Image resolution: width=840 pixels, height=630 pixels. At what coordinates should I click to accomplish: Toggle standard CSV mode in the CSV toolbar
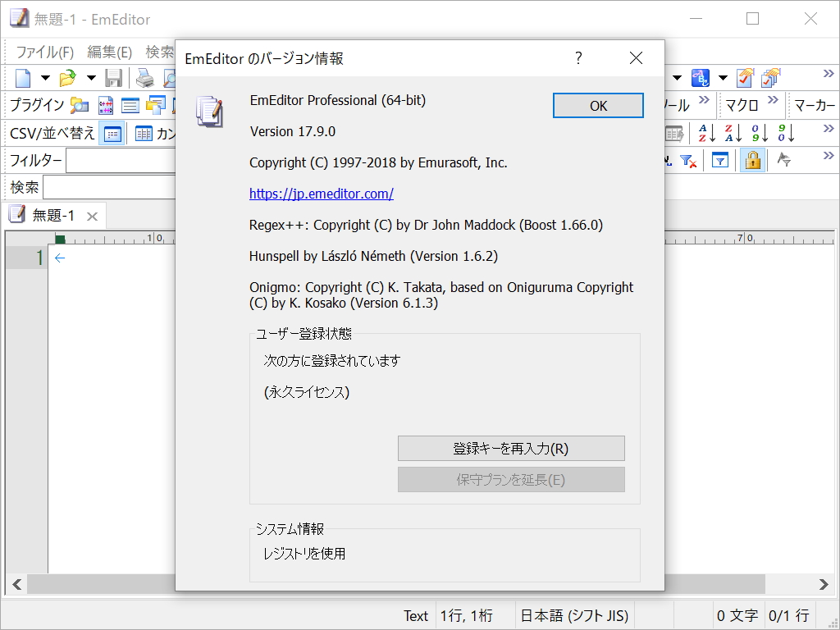coord(111,133)
